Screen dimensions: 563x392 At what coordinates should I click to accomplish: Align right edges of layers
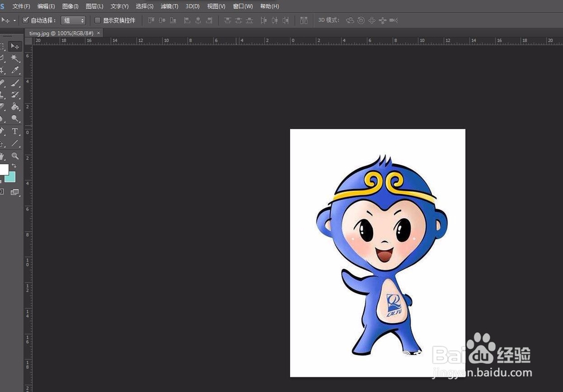(209, 20)
